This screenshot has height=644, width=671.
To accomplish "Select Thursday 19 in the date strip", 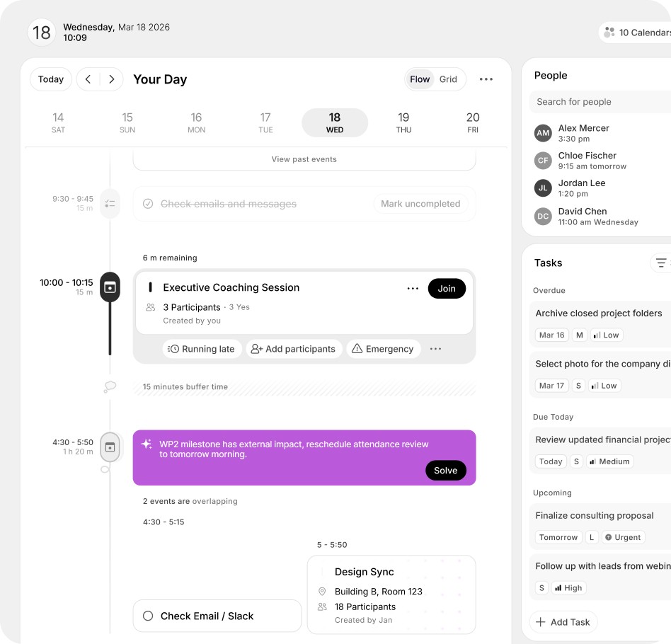I will coord(403,122).
